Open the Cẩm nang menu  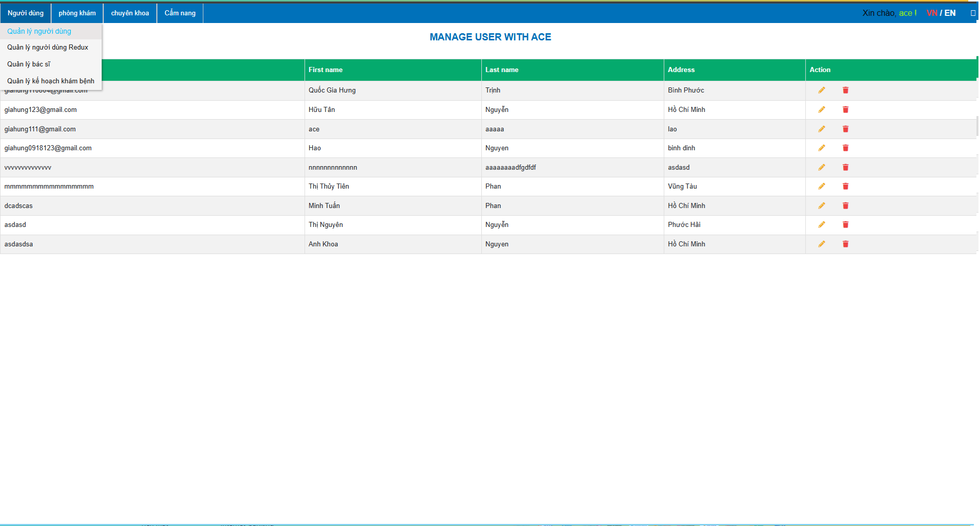[x=180, y=13]
